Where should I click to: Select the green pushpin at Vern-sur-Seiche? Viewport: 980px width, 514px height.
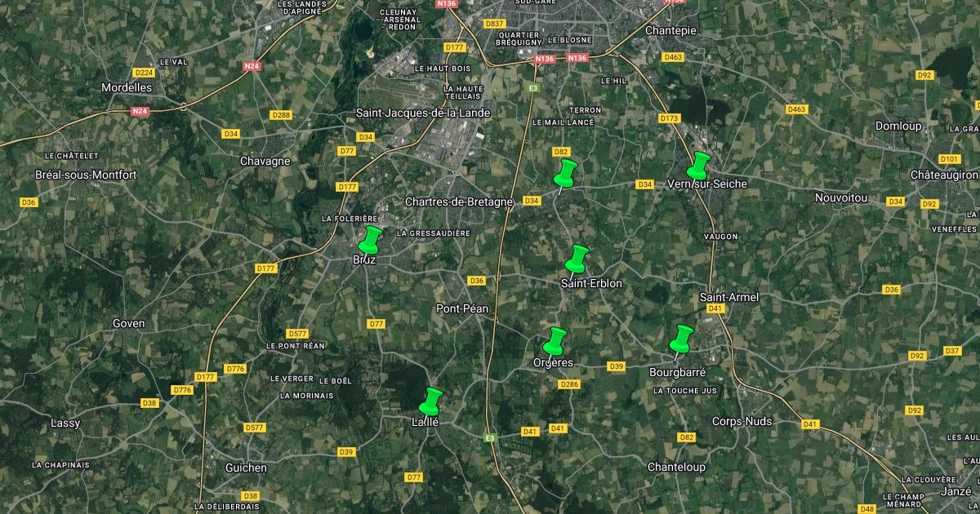point(699,166)
